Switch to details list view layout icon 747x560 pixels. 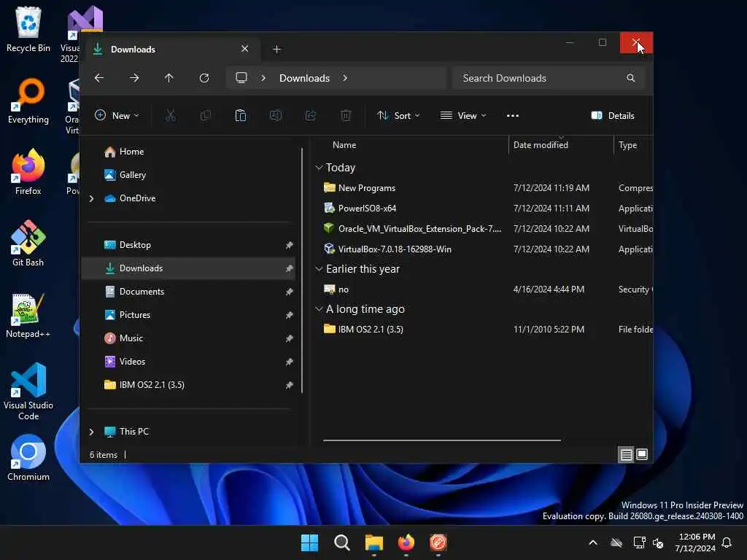626,455
